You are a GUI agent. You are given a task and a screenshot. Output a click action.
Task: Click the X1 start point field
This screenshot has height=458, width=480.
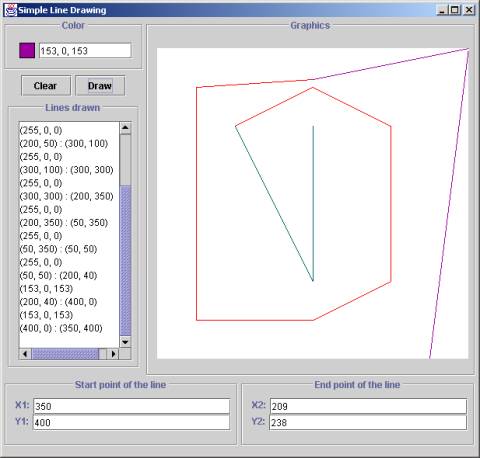[132, 406]
